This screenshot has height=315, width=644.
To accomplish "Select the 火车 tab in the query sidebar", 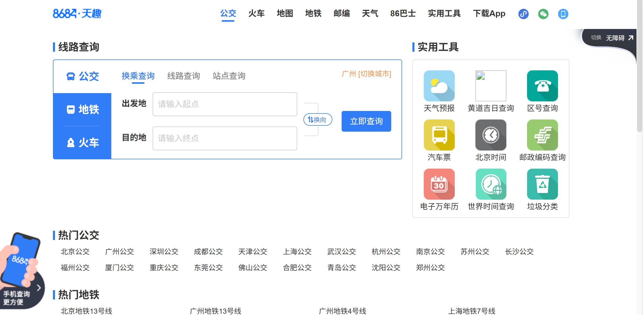I will [82, 142].
